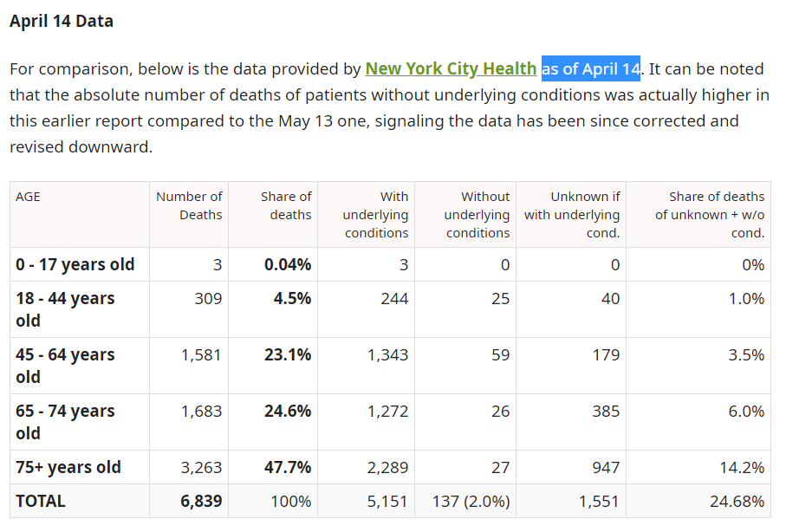Select the "45 - 64 years old" row label
Image resolution: width=786 pixels, height=532 pixels.
pos(65,366)
